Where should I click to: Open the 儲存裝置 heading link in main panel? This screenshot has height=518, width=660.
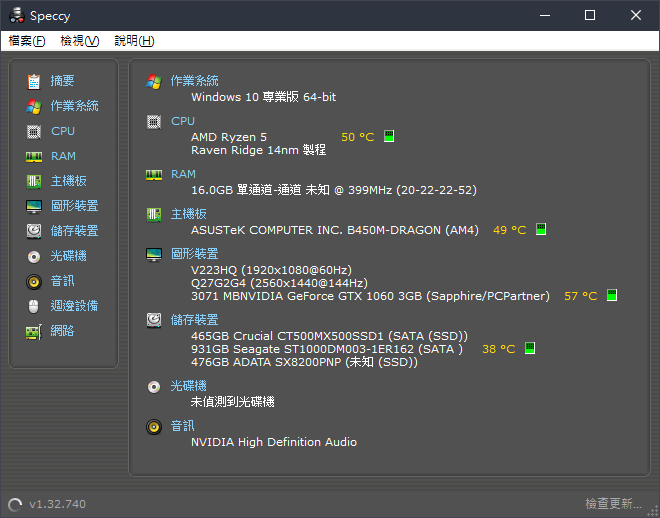pyautogui.click(x=194, y=320)
